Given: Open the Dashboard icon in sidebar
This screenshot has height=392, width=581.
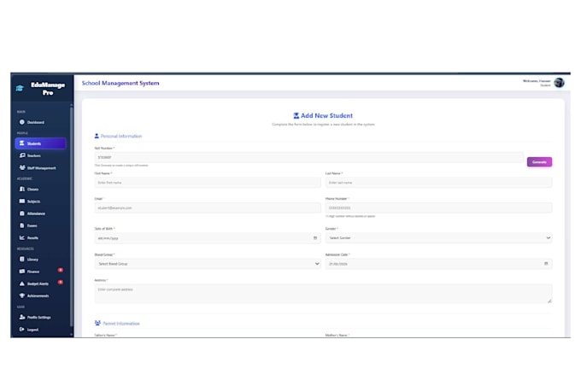Looking at the screenshot, I should tap(22, 122).
